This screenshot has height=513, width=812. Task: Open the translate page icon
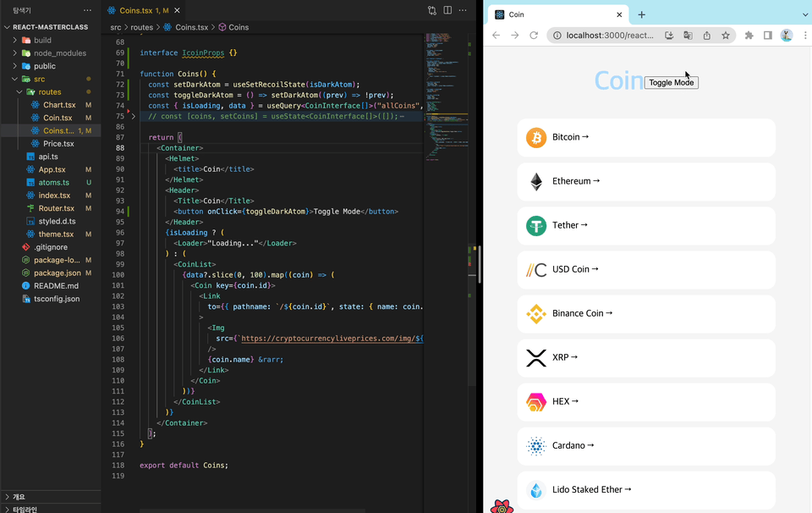[688, 36]
